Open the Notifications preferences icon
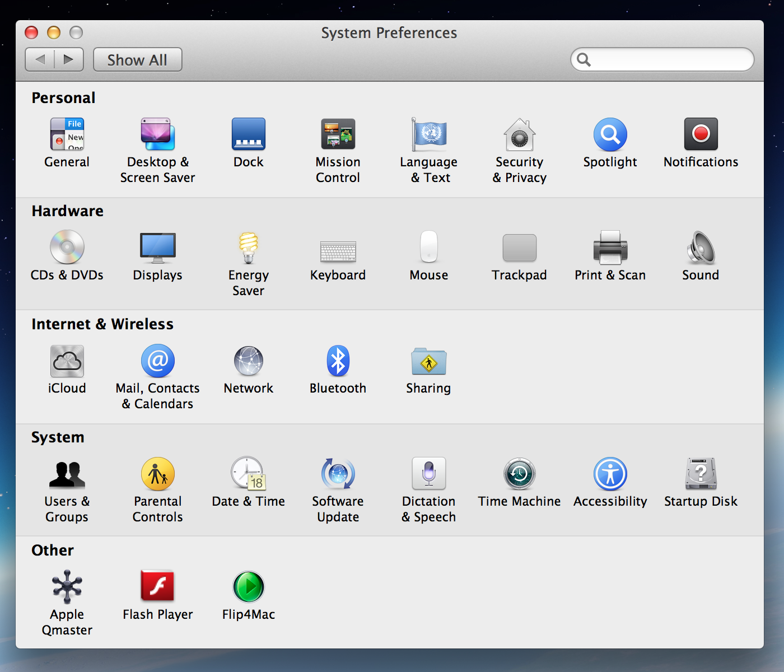Image resolution: width=784 pixels, height=672 pixels. (x=701, y=134)
